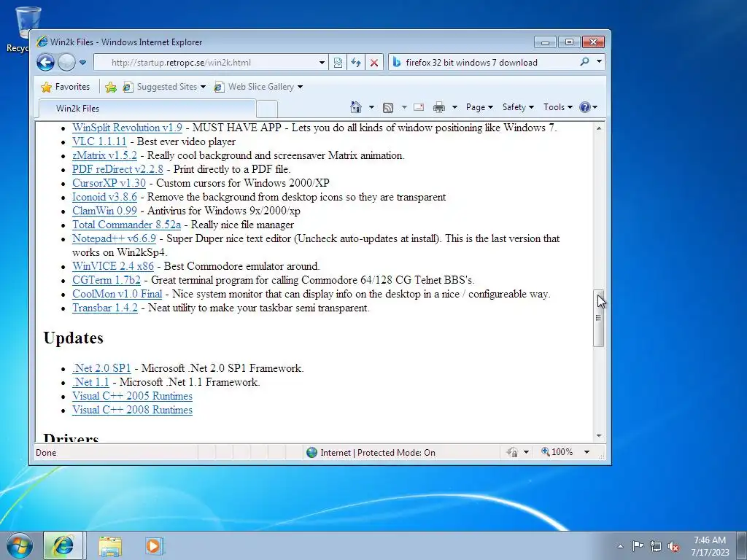Open the Favorites star button
Screen dimensions: 747x560
(66, 87)
